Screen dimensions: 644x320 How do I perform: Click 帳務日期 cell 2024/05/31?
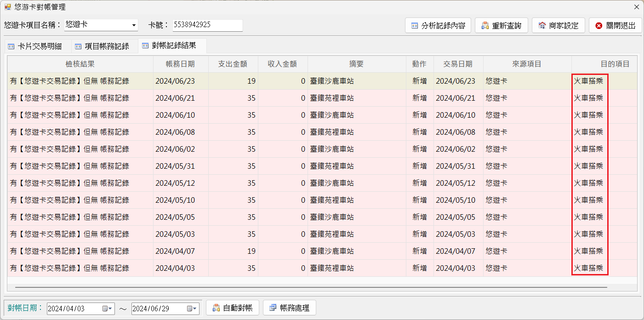click(x=181, y=166)
